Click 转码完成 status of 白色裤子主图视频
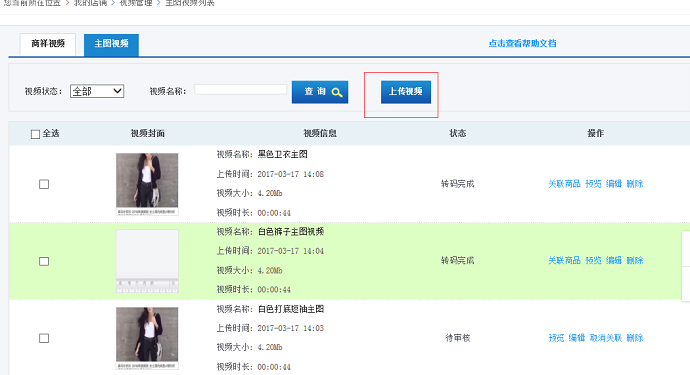This screenshot has height=375, width=690. pyautogui.click(x=458, y=261)
